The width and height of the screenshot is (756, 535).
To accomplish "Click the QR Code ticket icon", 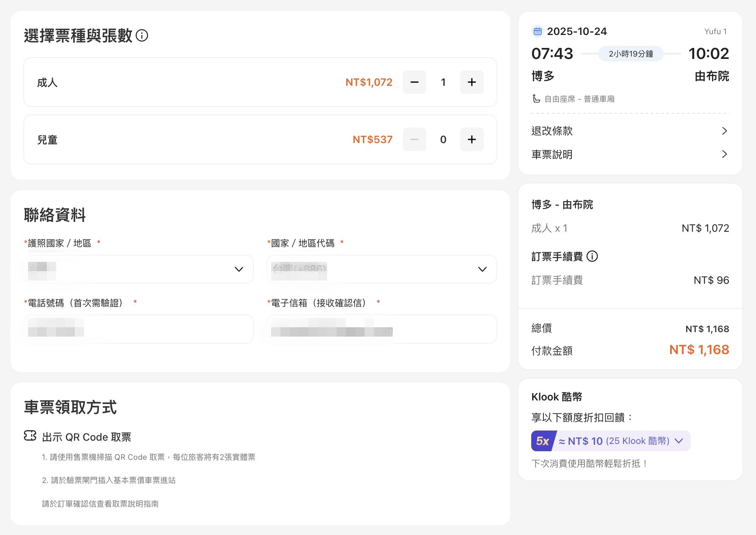I will [x=29, y=436].
